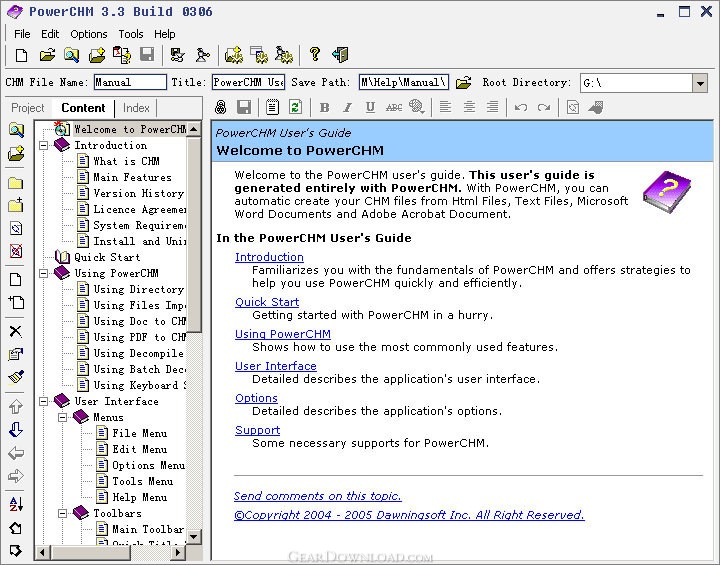Image resolution: width=720 pixels, height=565 pixels.
Task: Browse for the Save Path folder
Action: [x=464, y=83]
